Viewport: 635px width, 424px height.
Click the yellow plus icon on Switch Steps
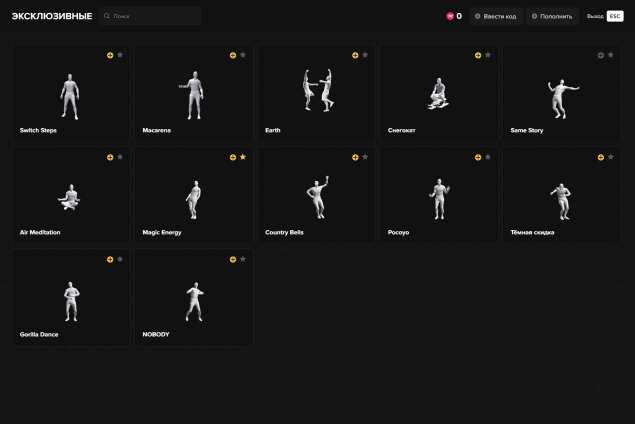tap(110, 55)
